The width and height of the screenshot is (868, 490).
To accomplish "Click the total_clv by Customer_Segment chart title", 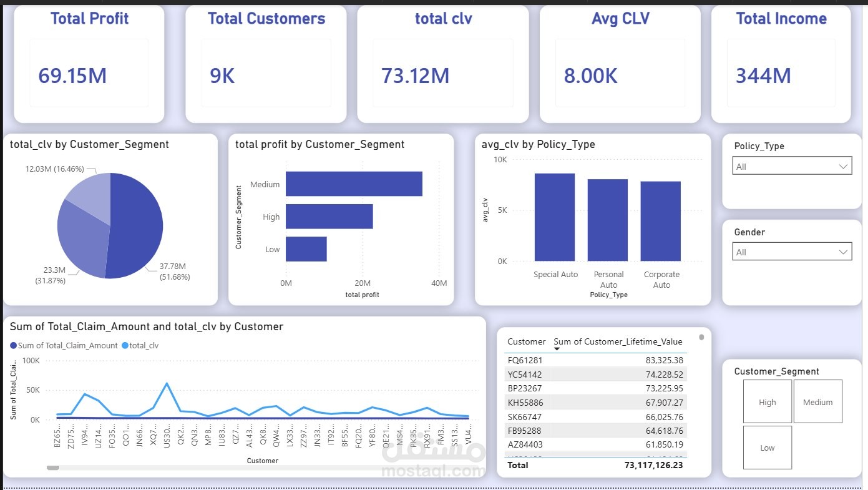I will coord(89,144).
